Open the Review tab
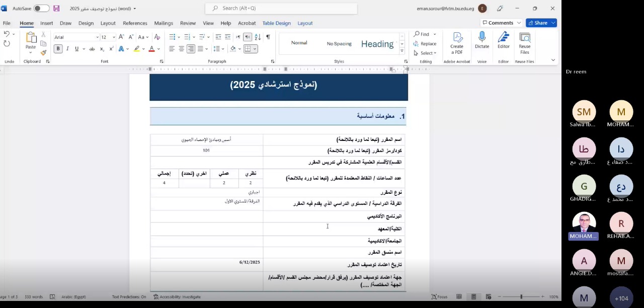Screen dimensions: 644x308 [x=188, y=23]
